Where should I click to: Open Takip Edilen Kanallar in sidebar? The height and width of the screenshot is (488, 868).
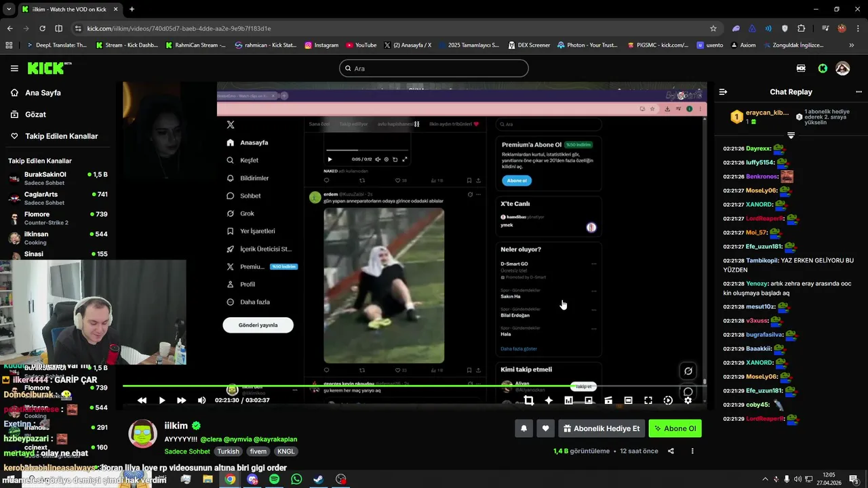(x=61, y=136)
